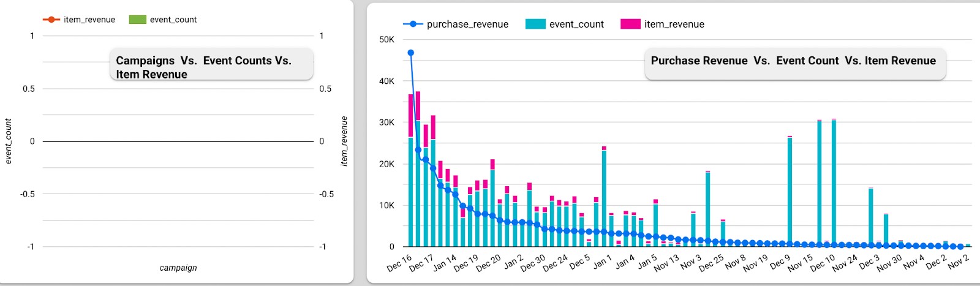Toggle item_revenue label in the campaign chart legend

click(89, 20)
